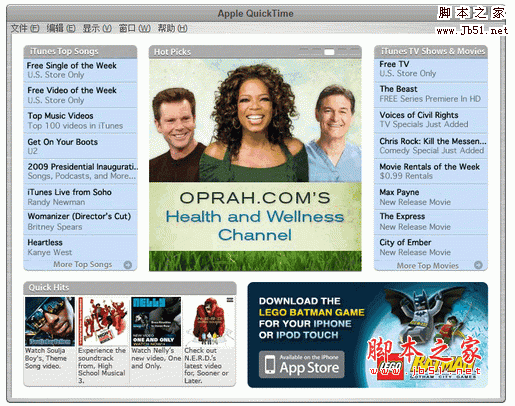Select the highlighted Hot Picks page indicator

329,52
